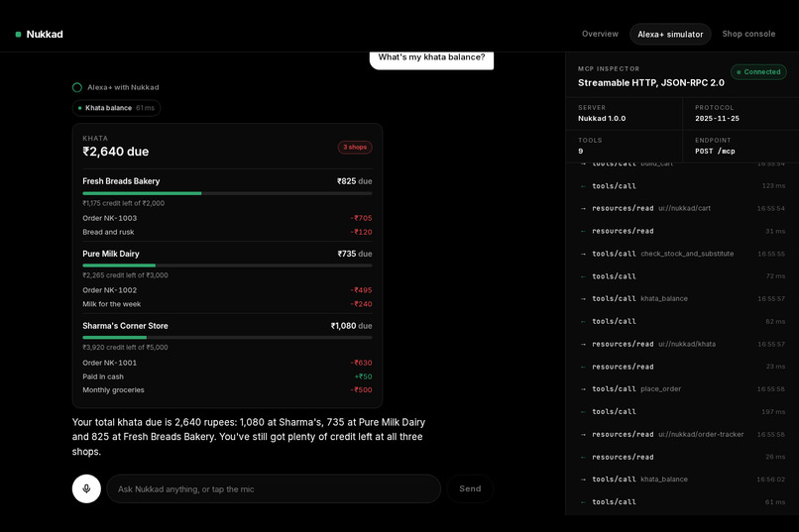799x532 pixels.
Task: Open the tools/call response taking 61 ms
Action: [x=682, y=502]
